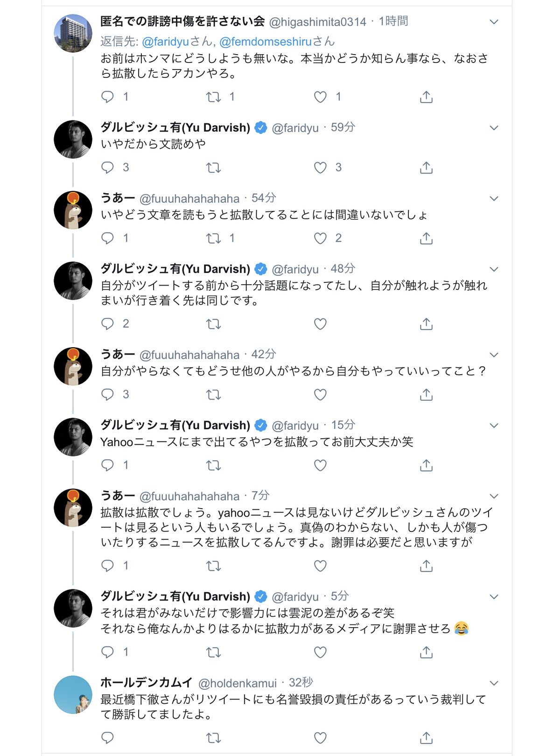
Task: Reply to Darvish's 48分 tweet
Action: pyautogui.click(x=108, y=324)
